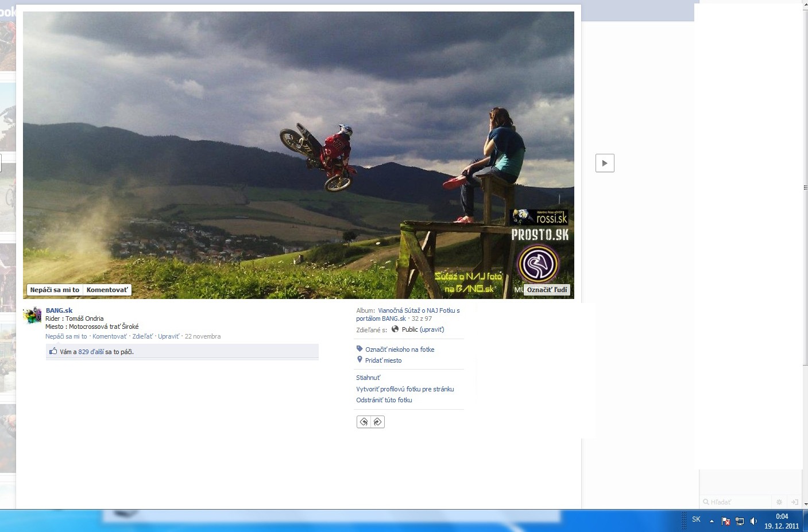Rotate the photo left using rotate icon

pos(364,422)
